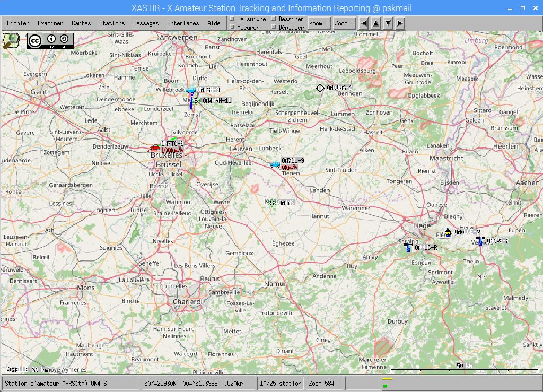Screen dimensions: 543x392
Task: Click the 'Station d'amateur APRS(tm) ON4MS' status field
Action: click(x=71, y=384)
